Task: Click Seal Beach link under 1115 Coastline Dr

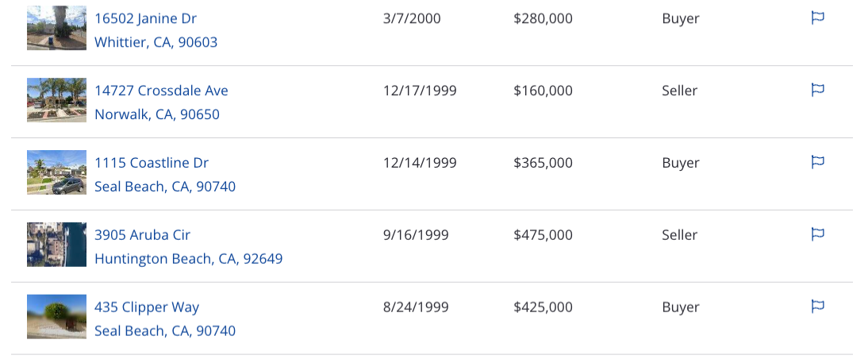Action: pos(165,186)
